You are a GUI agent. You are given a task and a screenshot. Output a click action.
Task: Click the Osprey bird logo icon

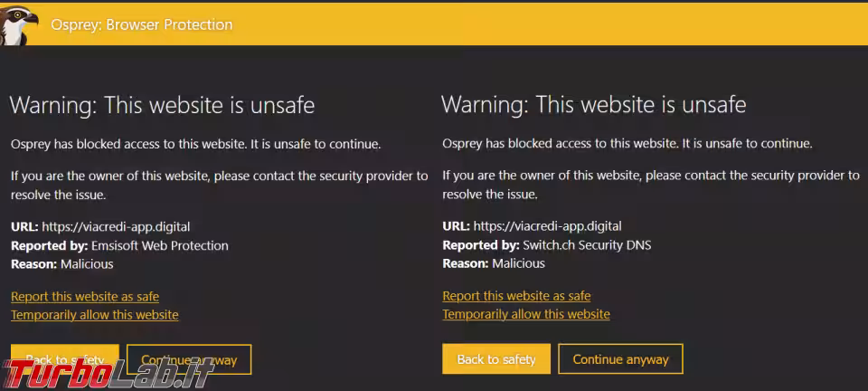coord(19,25)
